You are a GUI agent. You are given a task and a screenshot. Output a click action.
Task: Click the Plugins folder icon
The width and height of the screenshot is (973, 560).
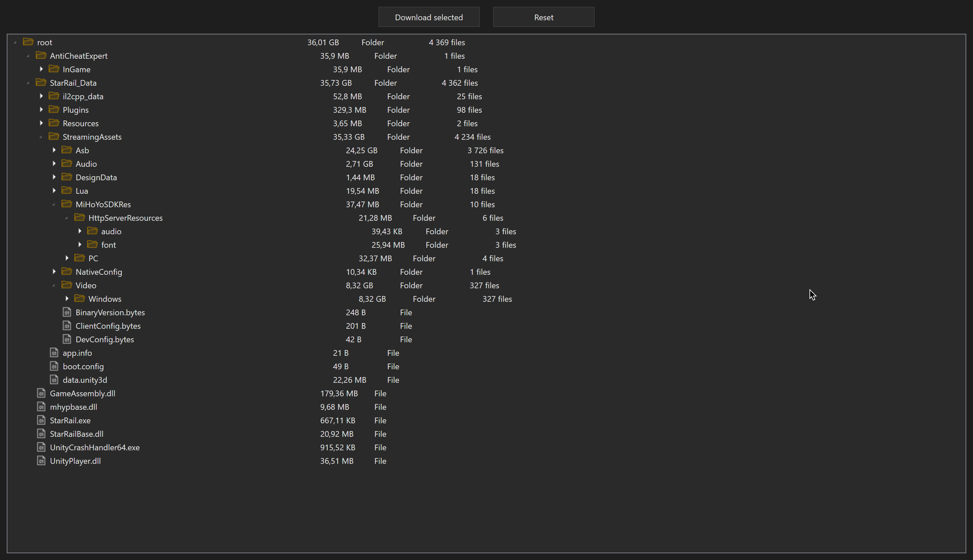click(54, 110)
